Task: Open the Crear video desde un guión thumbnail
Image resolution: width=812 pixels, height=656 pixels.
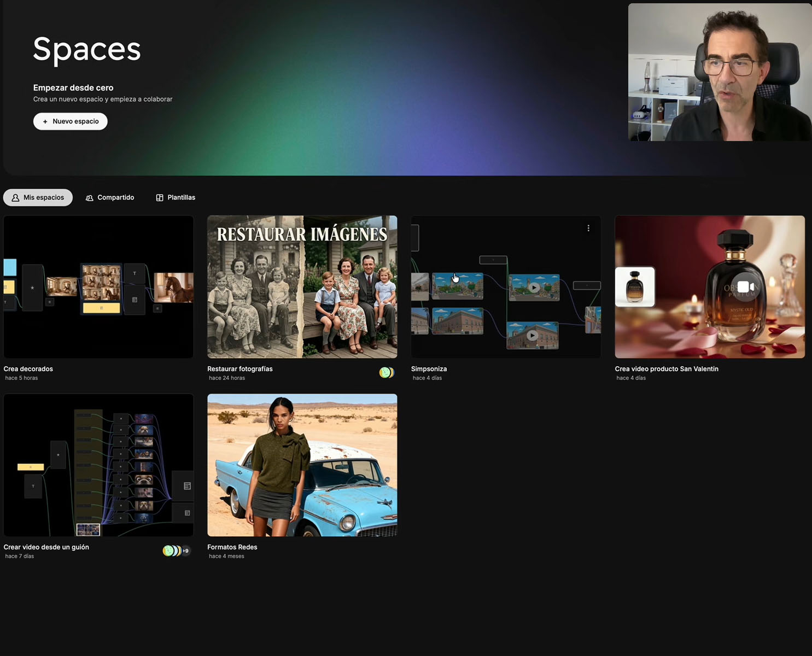Action: pyautogui.click(x=98, y=465)
